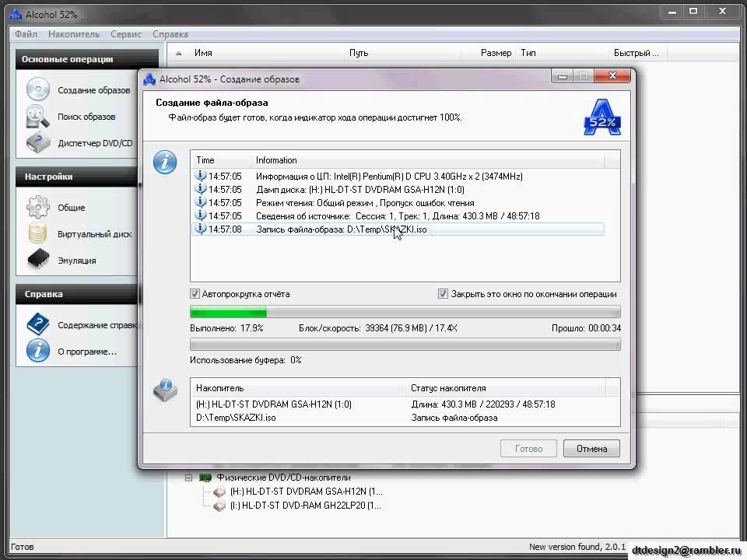Click sort arrow in main list header

click(179, 54)
